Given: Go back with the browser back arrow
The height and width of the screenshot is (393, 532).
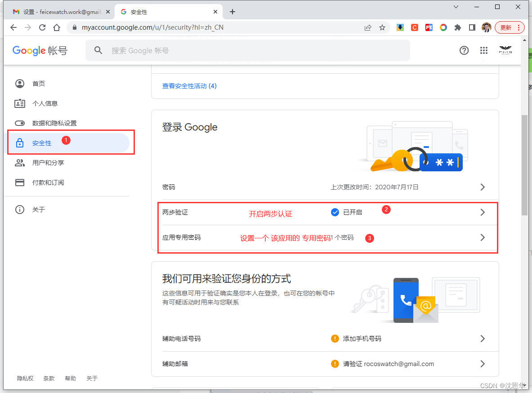Looking at the screenshot, I should tap(13, 27).
